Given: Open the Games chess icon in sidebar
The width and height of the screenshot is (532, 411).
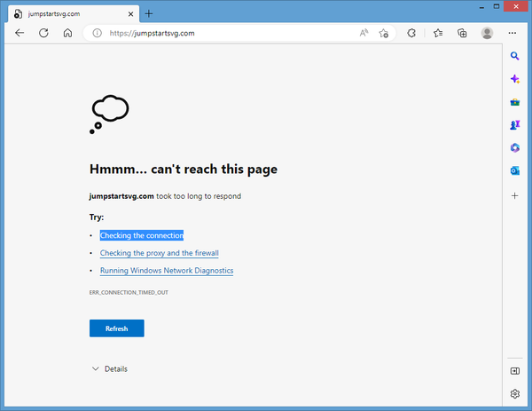Looking at the screenshot, I should tap(514, 125).
